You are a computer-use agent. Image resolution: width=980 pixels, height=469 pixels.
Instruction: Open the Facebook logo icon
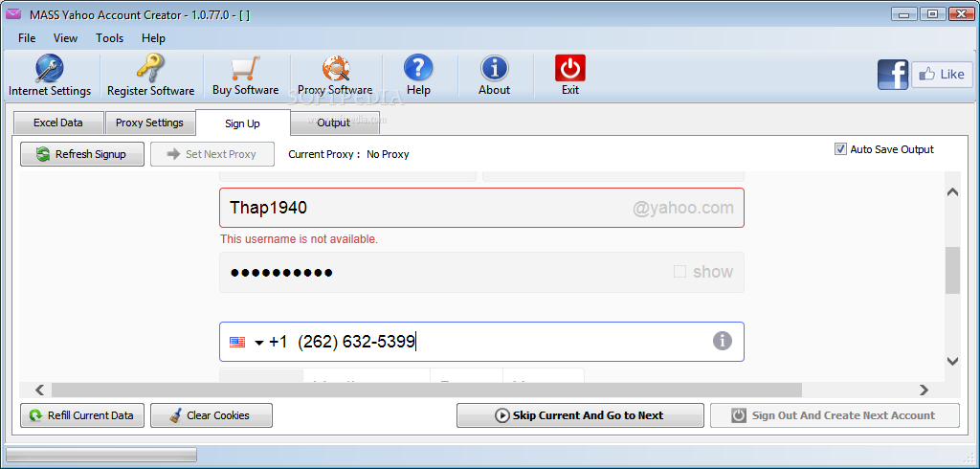tap(893, 75)
